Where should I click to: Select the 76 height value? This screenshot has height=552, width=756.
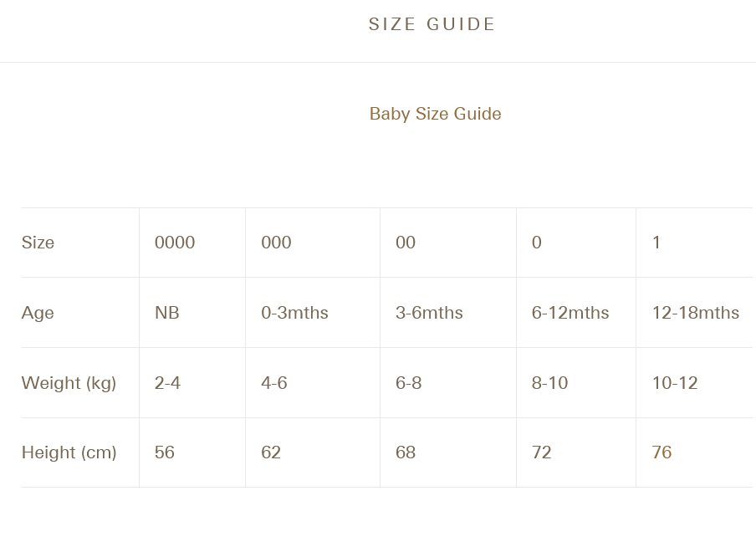(x=661, y=452)
